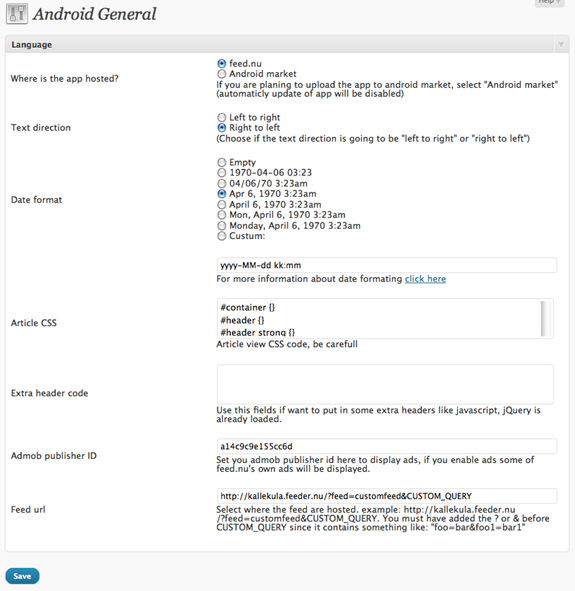
Task: Select Custum date format option
Action: point(222,236)
